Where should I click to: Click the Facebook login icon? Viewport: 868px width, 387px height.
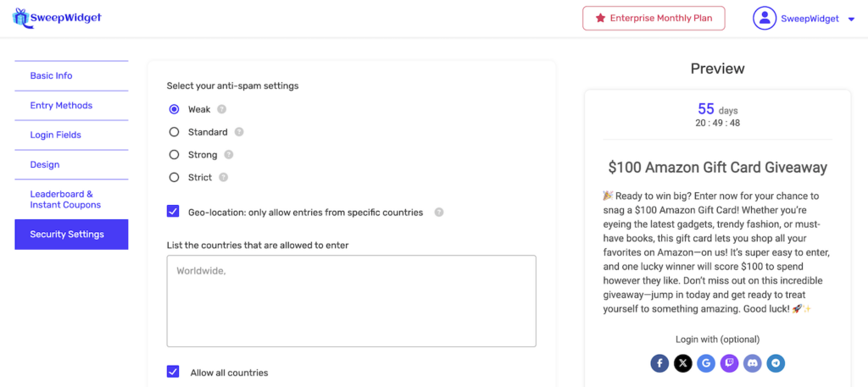coord(660,363)
